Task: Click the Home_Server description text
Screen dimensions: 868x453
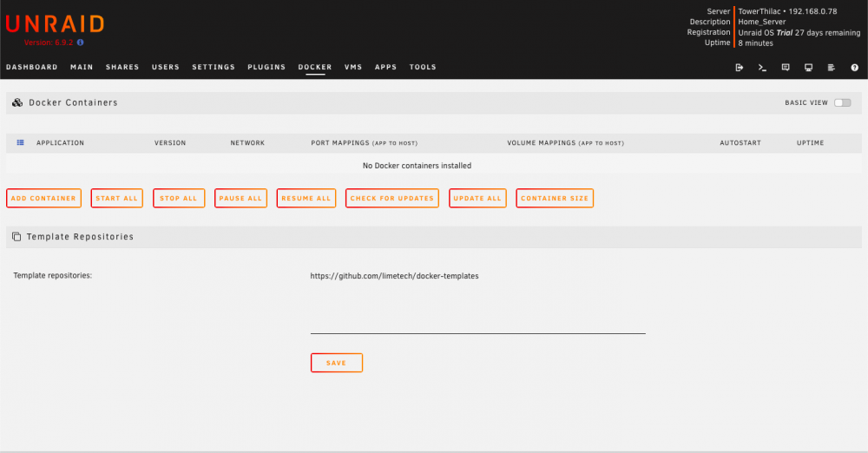Action: 762,22
